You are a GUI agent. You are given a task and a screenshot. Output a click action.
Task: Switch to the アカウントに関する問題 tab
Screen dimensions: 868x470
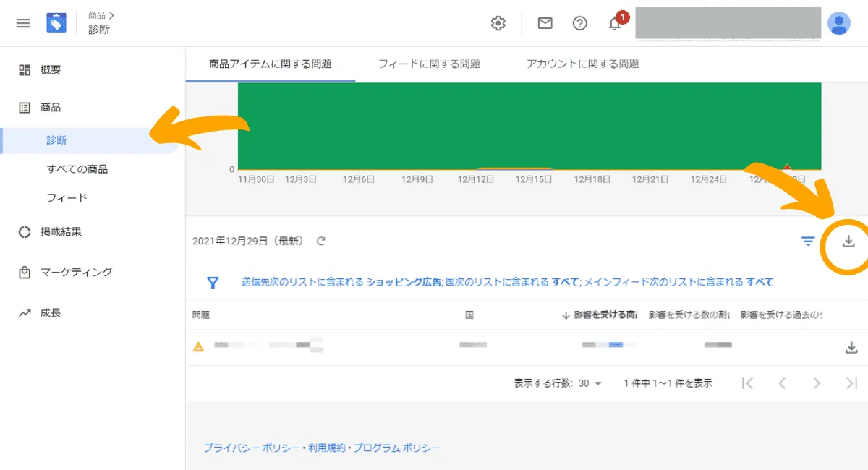[x=583, y=64]
